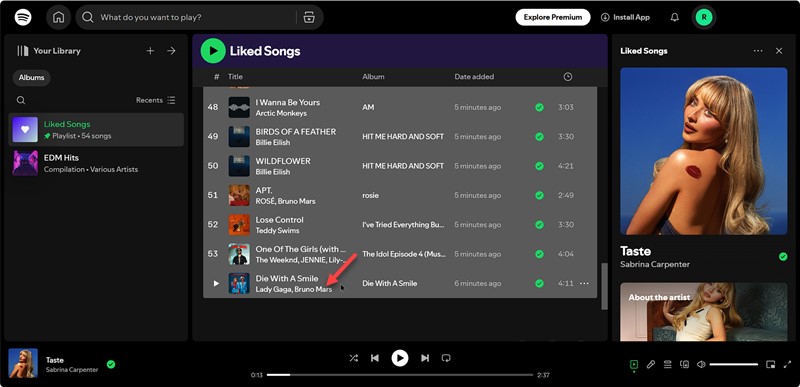
Task: Unlike BIRDS OF A FEATHER via checkmark
Action: click(x=539, y=137)
